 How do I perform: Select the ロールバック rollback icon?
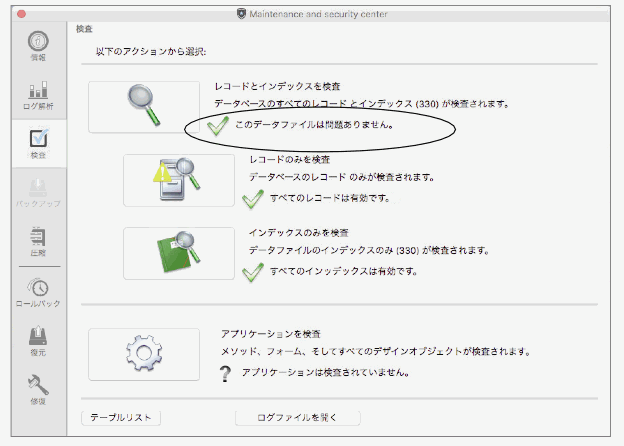tap(38, 291)
